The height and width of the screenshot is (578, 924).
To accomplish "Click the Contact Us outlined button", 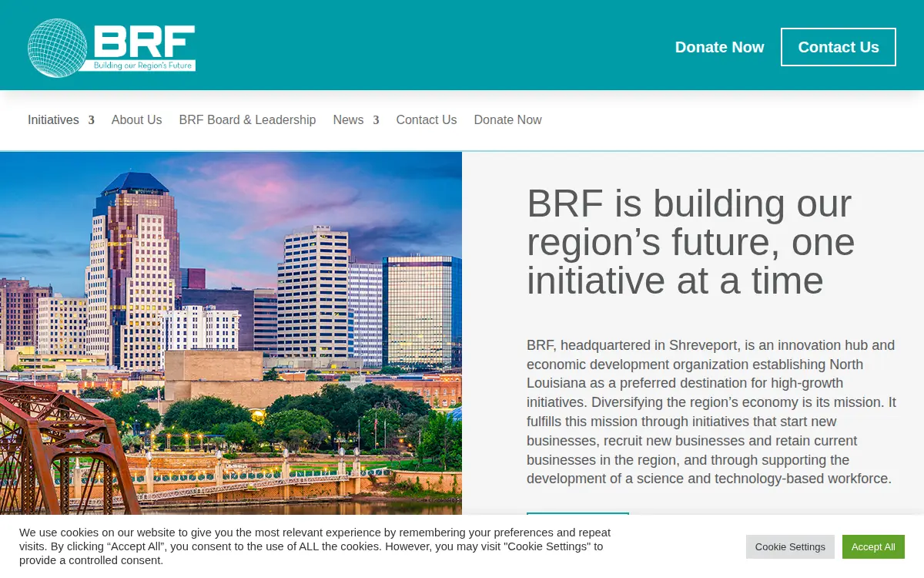I will point(839,47).
